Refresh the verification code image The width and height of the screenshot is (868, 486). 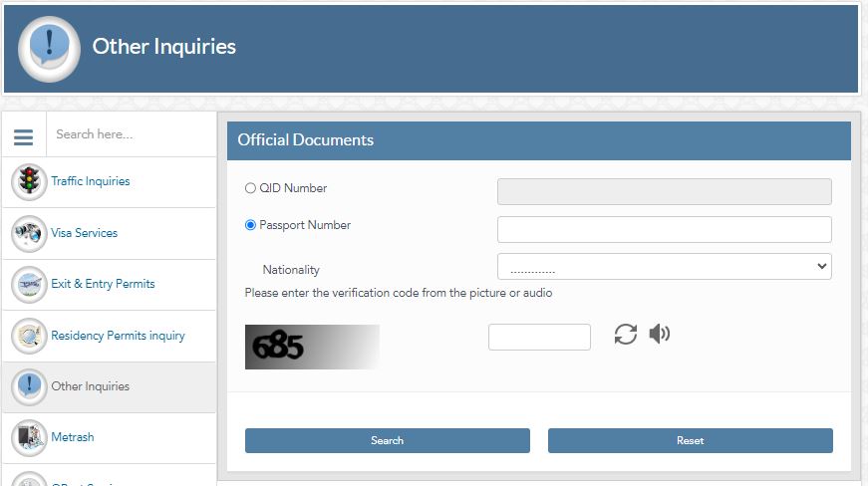click(625, 335)
